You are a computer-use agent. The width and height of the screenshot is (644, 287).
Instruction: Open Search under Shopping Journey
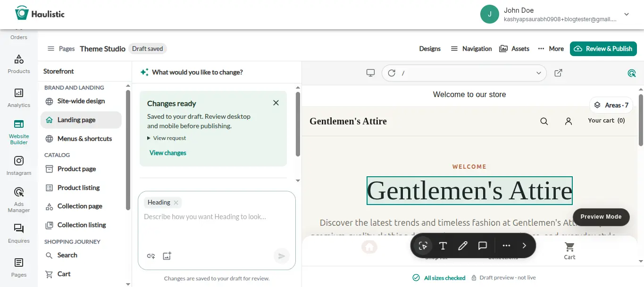click(x=81, y=255)
